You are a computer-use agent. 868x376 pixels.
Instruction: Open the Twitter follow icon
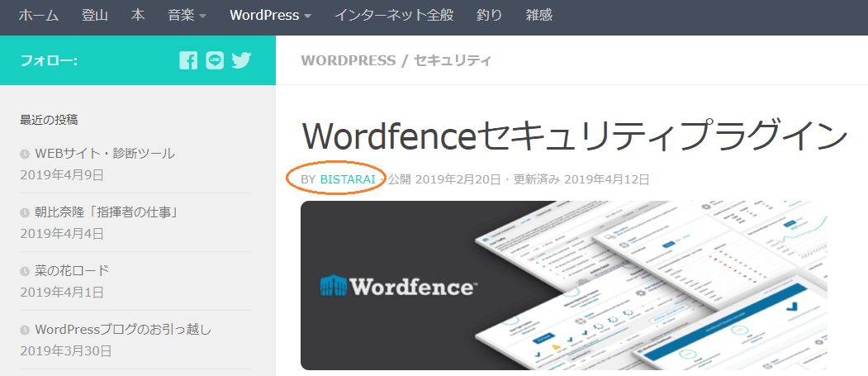click(x=241, y=60)
